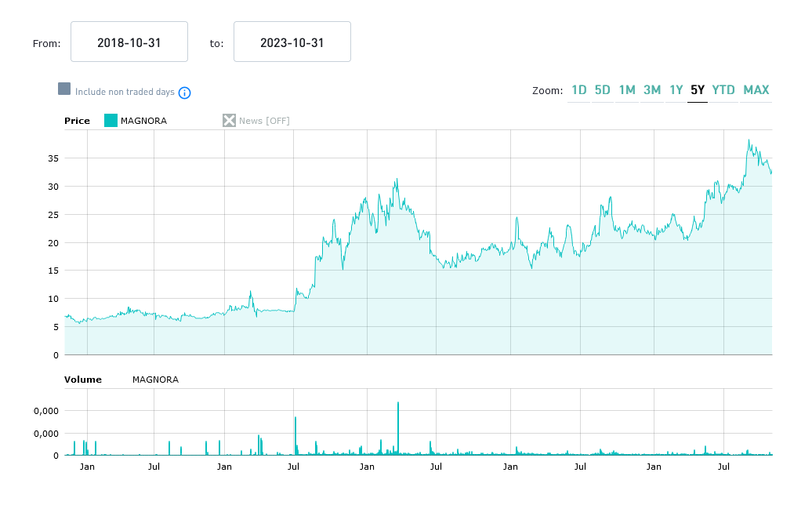Switch zoom to 1M
This screenshot has height=505, width=812.
(627, 90)
